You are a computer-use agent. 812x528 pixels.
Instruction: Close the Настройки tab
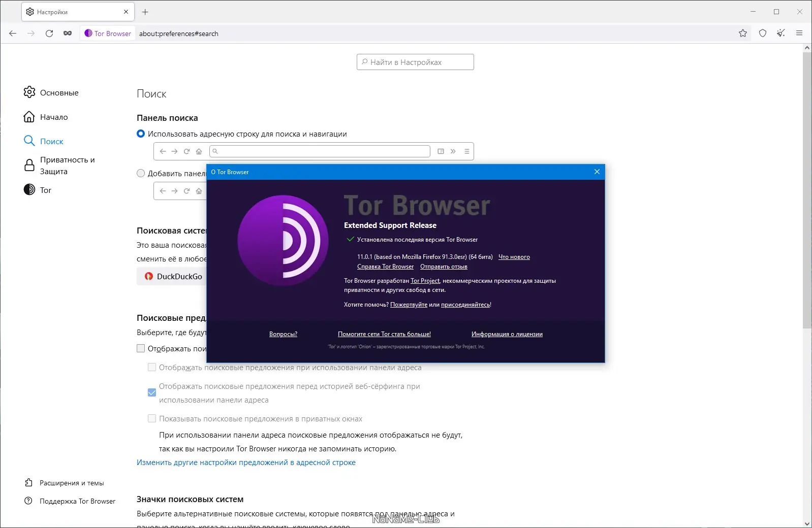(x=126, y=12)
